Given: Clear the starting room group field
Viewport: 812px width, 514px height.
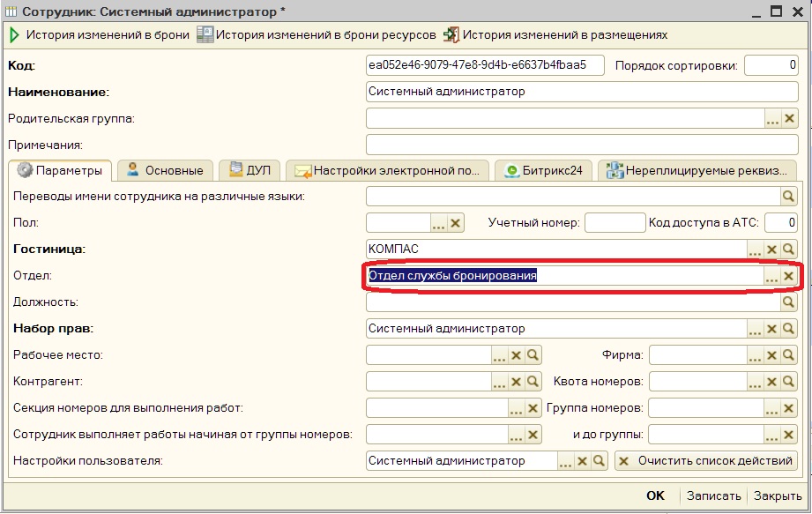Looking at the screenshot, I should (x=533, y=435).
